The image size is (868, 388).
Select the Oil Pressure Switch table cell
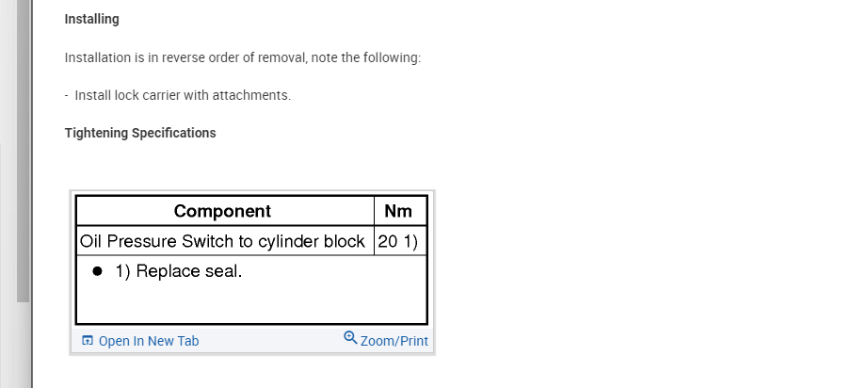(223, 241)
